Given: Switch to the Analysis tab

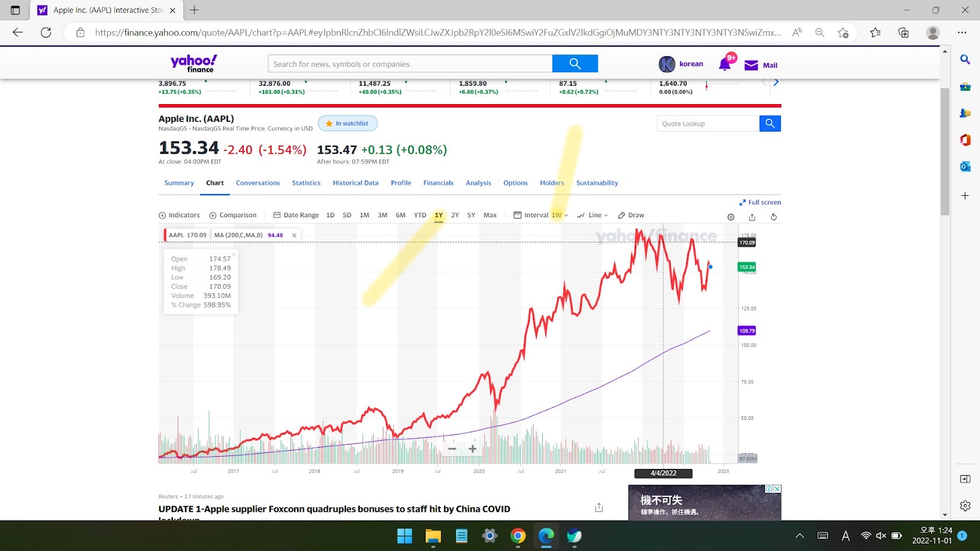Looking at the screenshot, I should click(478, 183).
